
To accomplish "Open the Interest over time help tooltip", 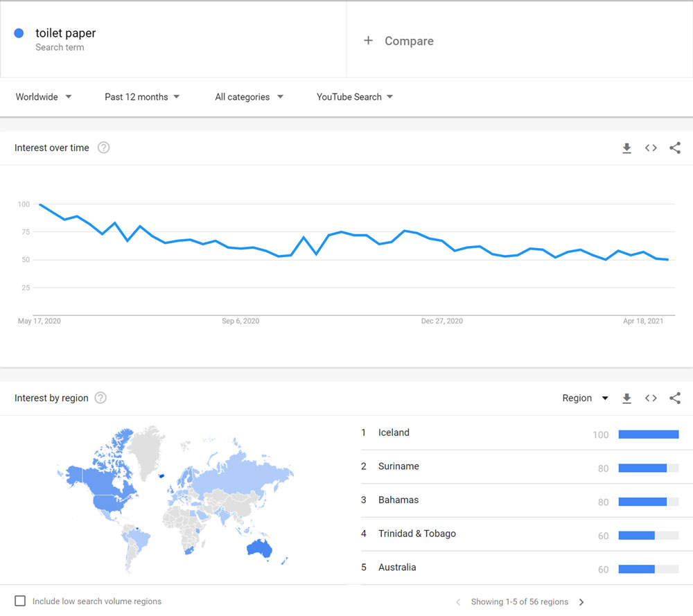I will tap(103, 147).
